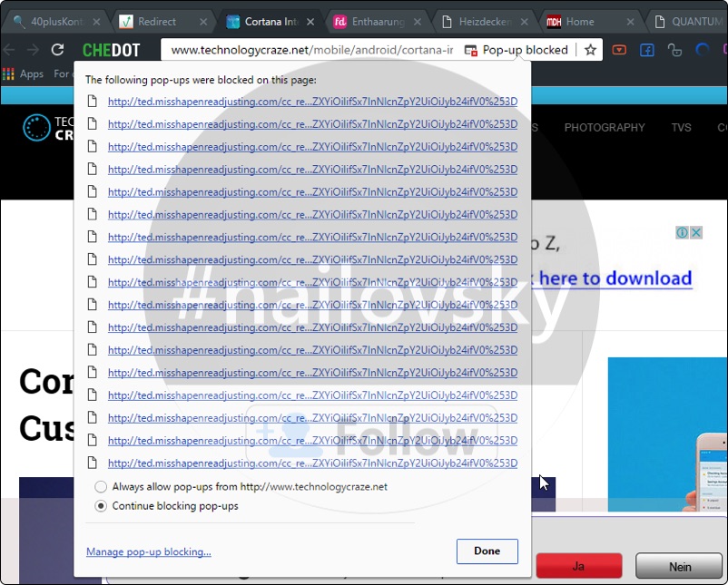
Task: Open the Apps shortcut on the bookmarks bar
Action: coord(24,74)
